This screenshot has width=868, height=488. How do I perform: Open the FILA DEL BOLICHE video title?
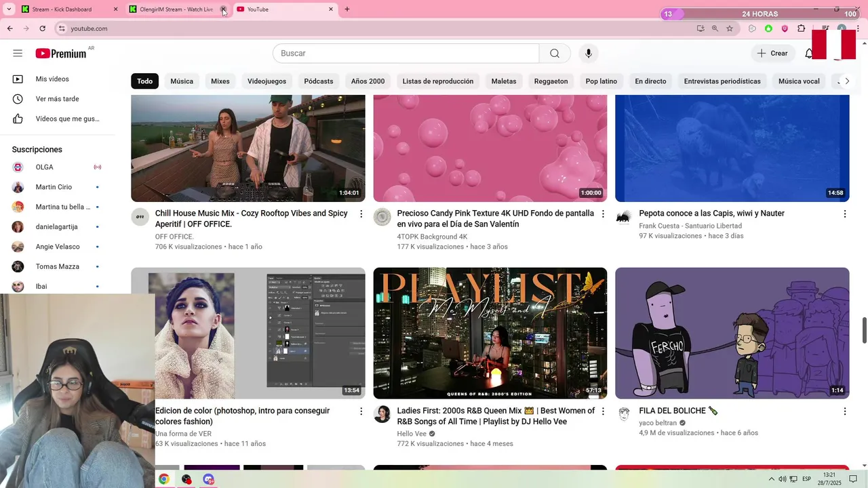click(678, 411)
